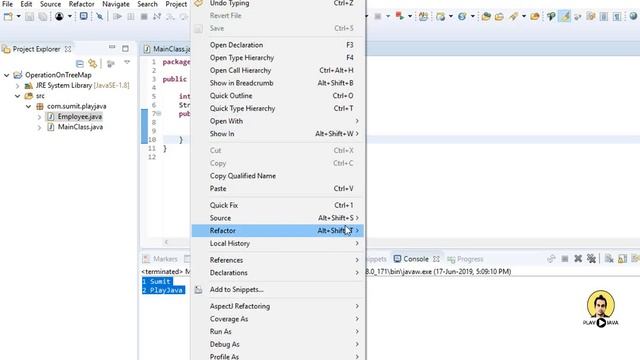Choose Quick Fix from context menu
The height and width of the screenshot is (360, 640).
278,205
